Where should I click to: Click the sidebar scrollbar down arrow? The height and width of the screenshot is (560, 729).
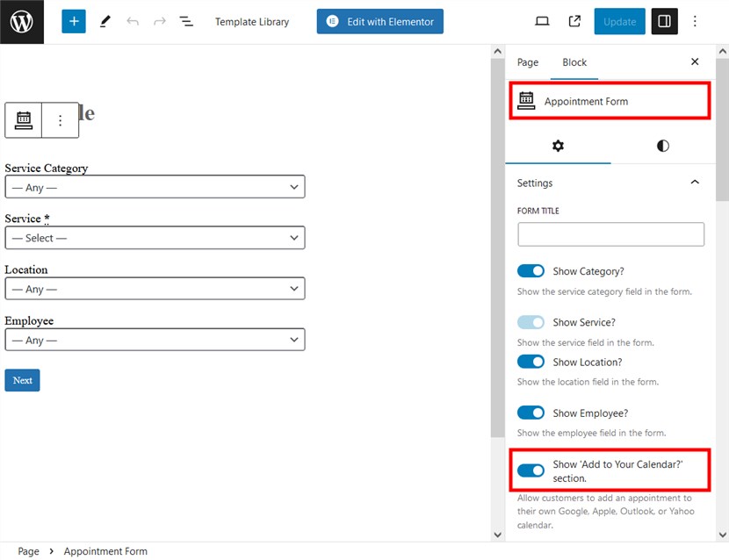click(x=723, y=535)
